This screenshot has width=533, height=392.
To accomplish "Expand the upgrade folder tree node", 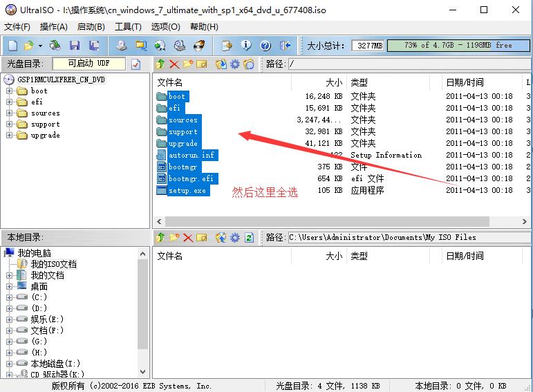I will (x=9, y=135).
